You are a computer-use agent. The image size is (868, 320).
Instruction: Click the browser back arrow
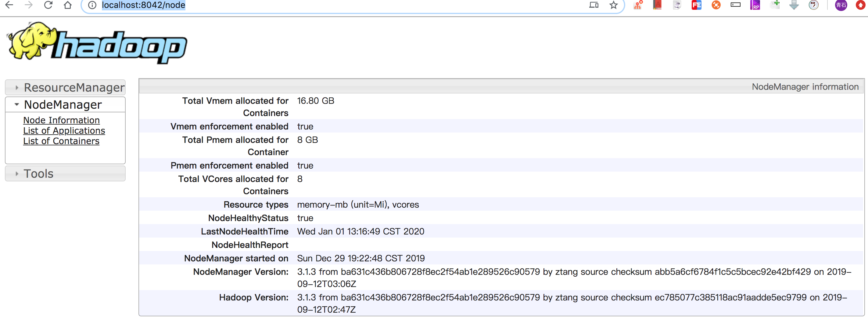point(9,5)
